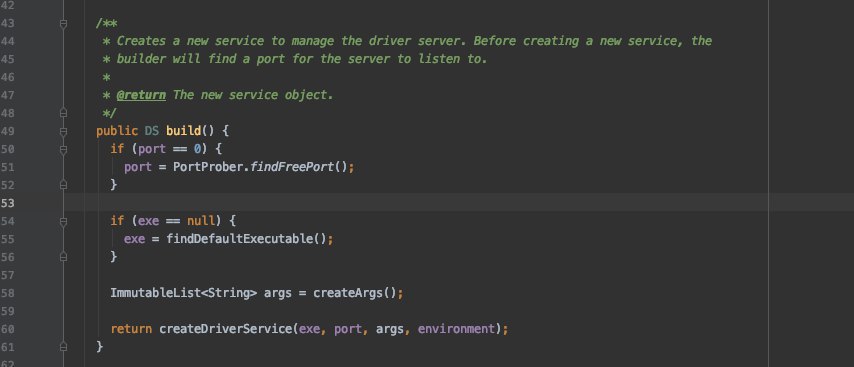Click the createDriverService method call

227,329
